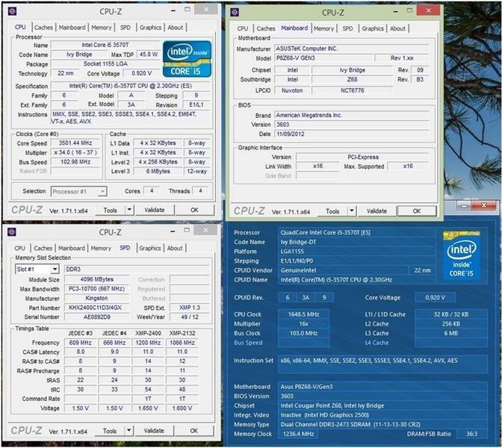
Task: Click CPU-Z app icon in Mainboard window
Action: (235, 13)
